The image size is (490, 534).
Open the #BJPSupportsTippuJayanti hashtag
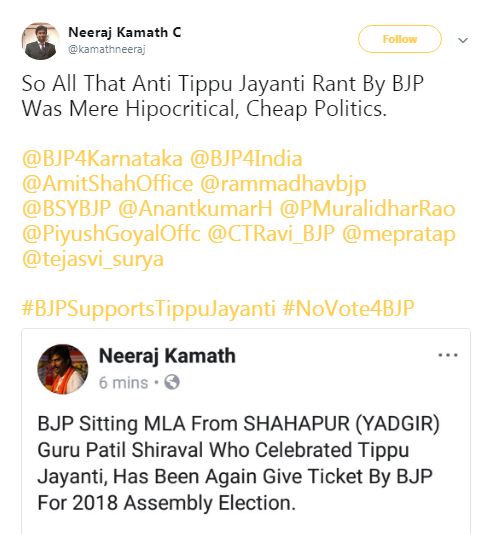click(148, 309)
